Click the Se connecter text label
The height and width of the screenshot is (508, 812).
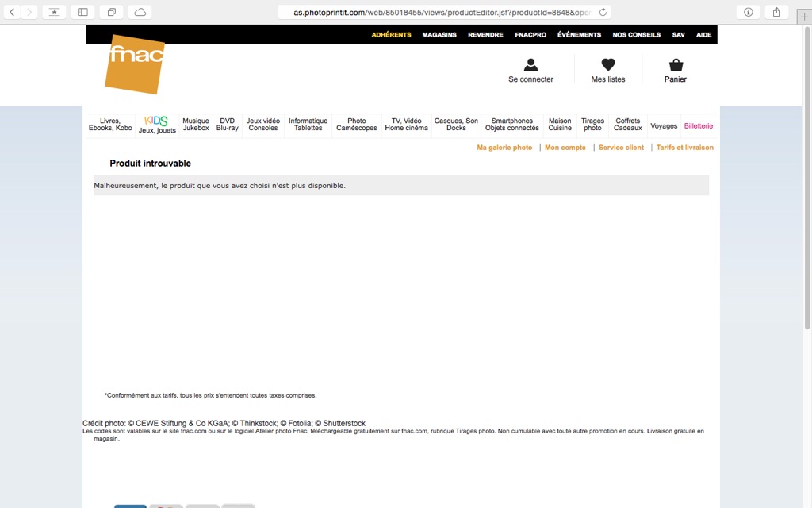click(530, 79)
